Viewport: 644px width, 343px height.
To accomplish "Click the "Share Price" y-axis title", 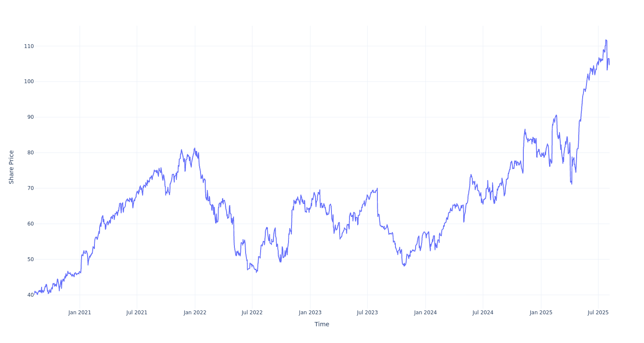I will pyautogui.click(x=12, y=167).
